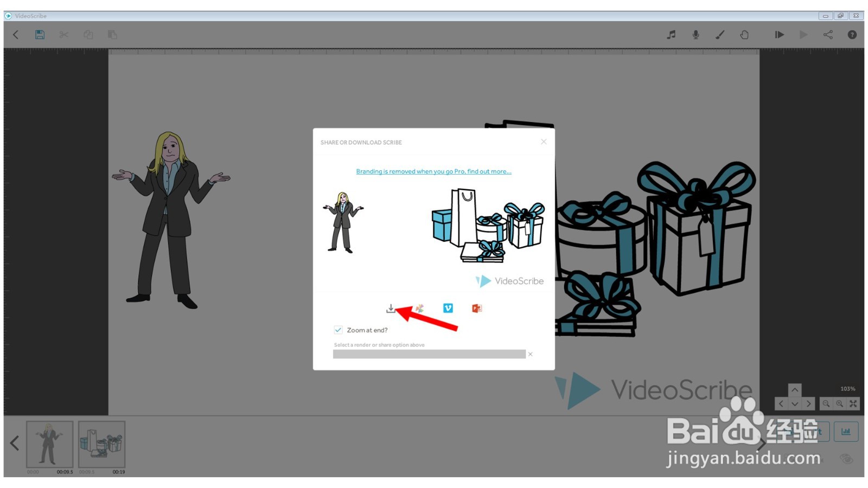The width and height of the screenshot is (868, 488).
Task: Click the grey render progress bar
Action: 429,354
